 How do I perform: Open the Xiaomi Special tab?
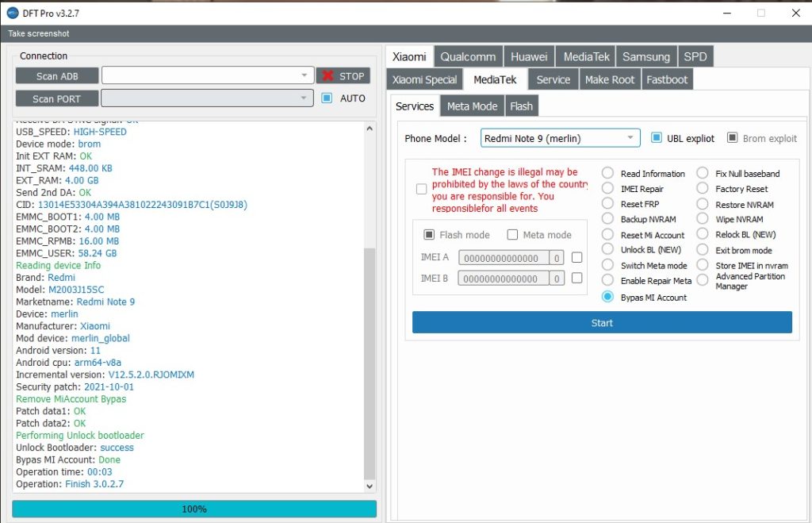[425, 80]
